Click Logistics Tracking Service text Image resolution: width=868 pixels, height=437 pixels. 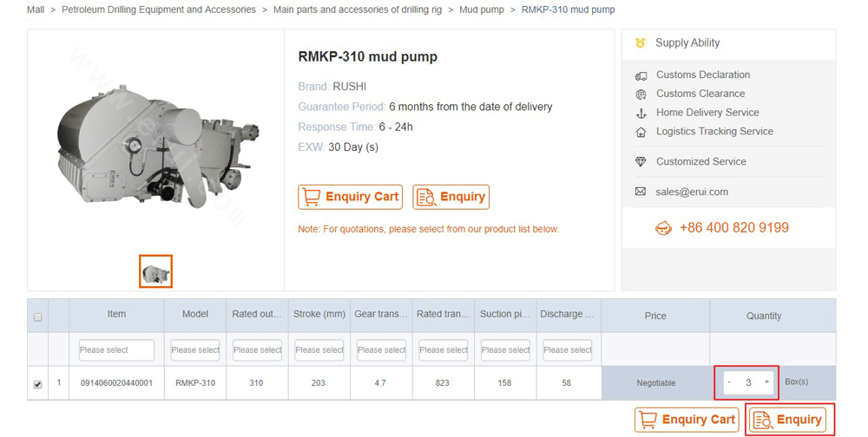pos(714,131)
